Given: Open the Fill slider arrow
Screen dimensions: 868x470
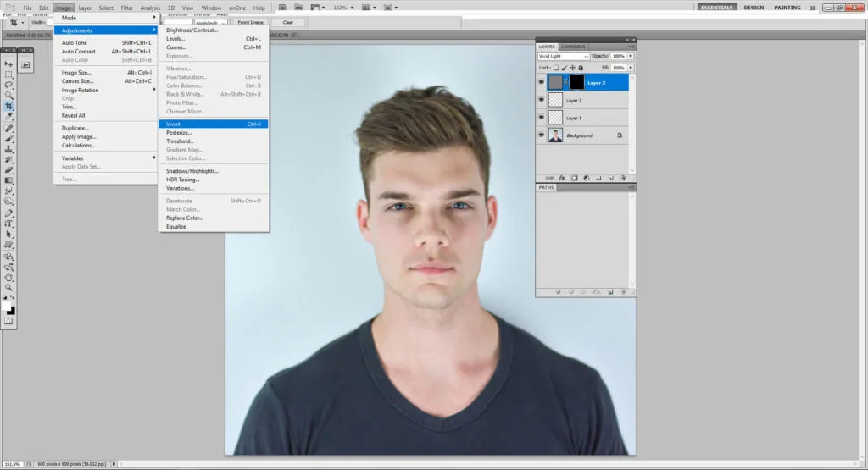Looking at the screenshot, I should 631,68.
